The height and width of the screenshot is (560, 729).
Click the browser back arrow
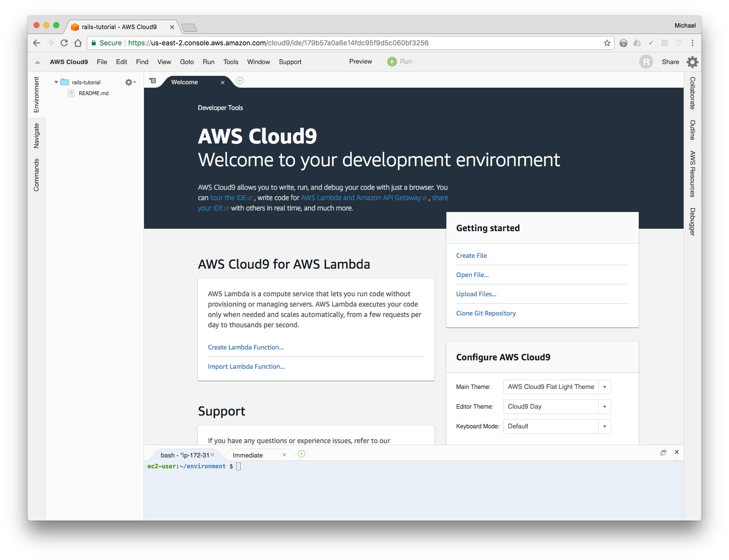click(x=36, y=43)
